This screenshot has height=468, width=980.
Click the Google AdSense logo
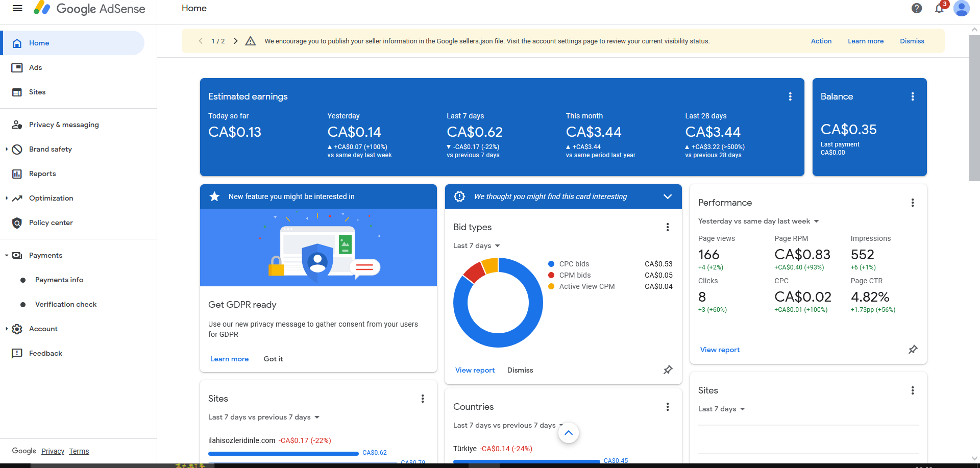coord(90,8)
